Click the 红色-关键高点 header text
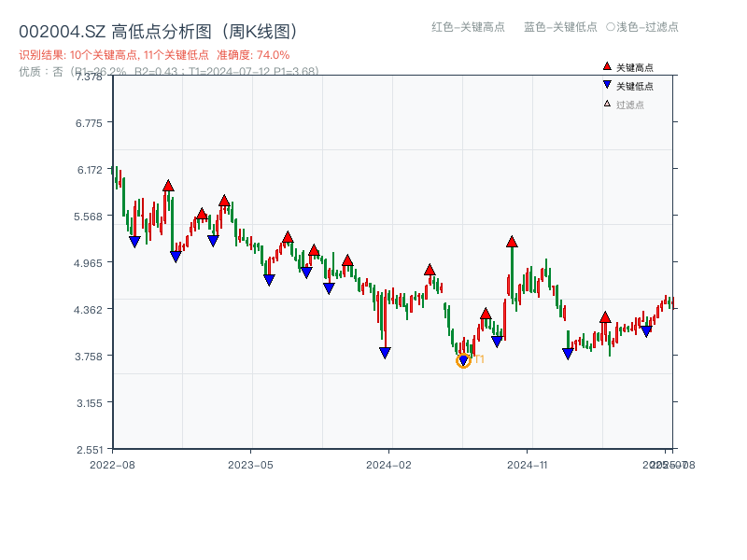This screenshot has width=747, height=560. click(x=468, y=27)
